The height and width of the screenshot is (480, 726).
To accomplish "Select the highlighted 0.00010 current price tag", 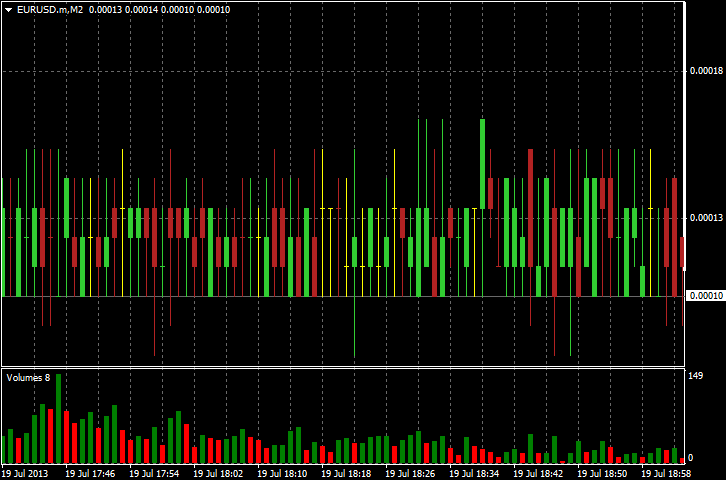I will point(705,296).
